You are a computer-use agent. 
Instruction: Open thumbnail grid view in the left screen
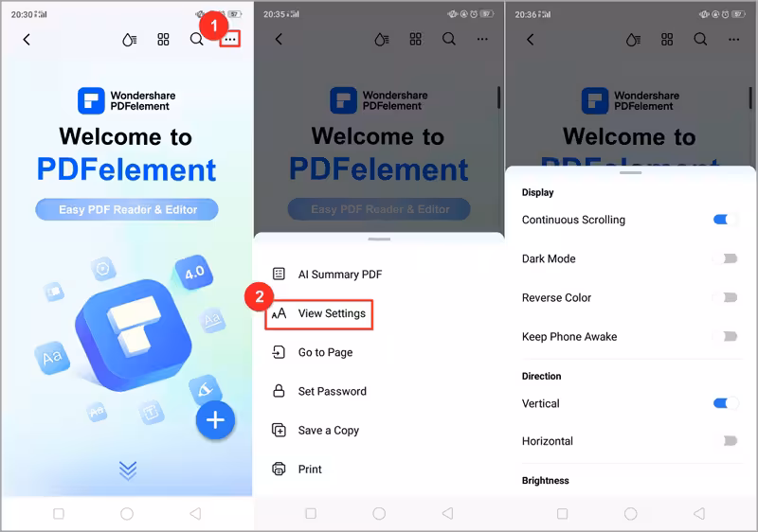pos(163,40)
